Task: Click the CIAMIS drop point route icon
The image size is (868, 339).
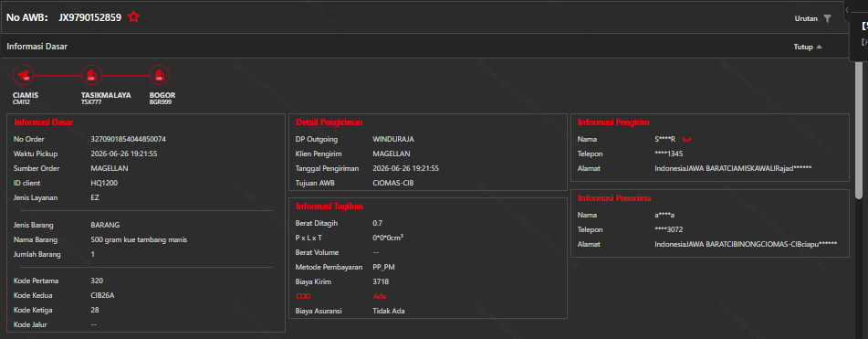Action: (23, 75)
